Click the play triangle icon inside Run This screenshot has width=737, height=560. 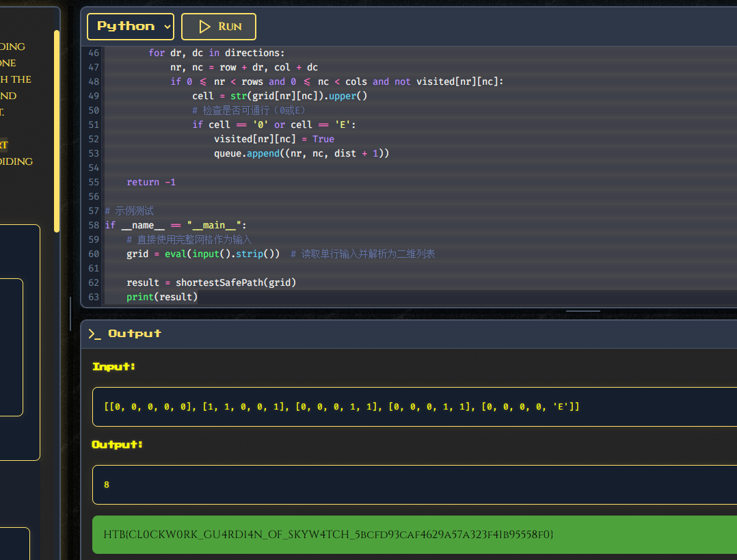[x=204, y=27]
